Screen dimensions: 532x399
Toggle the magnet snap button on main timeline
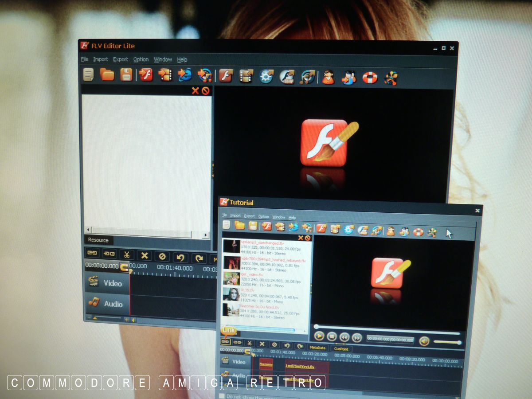point(124,267)
